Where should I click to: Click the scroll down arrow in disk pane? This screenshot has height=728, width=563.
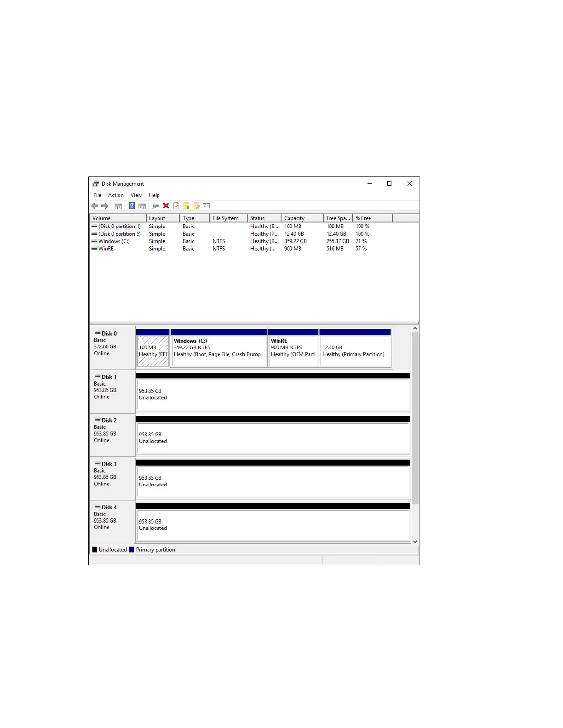click(415, 541)
